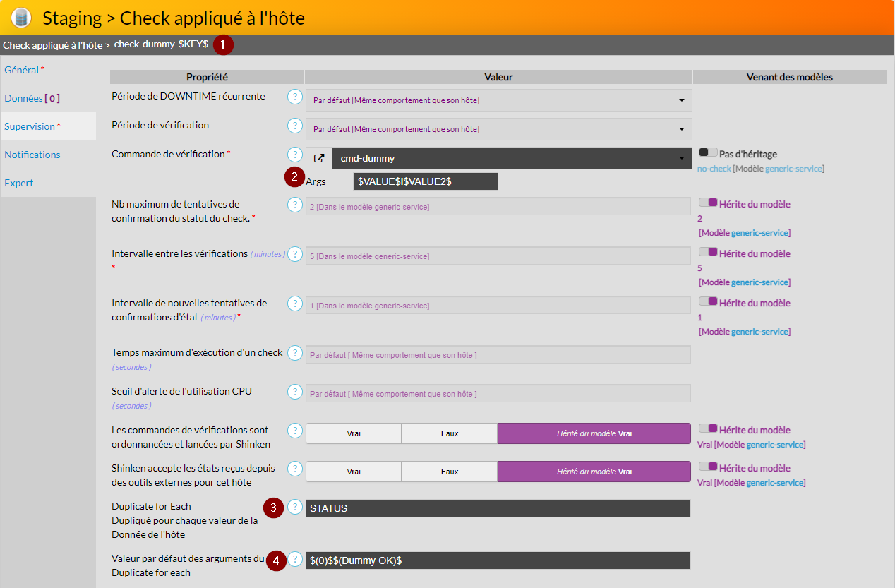895x588 pixels.
Task: Expand Période de vérification dropdown
Action: [x=498, y=129]
